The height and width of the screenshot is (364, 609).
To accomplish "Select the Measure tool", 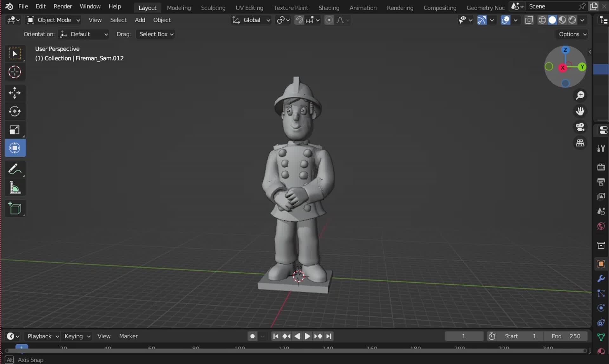I will pos(15,187).
